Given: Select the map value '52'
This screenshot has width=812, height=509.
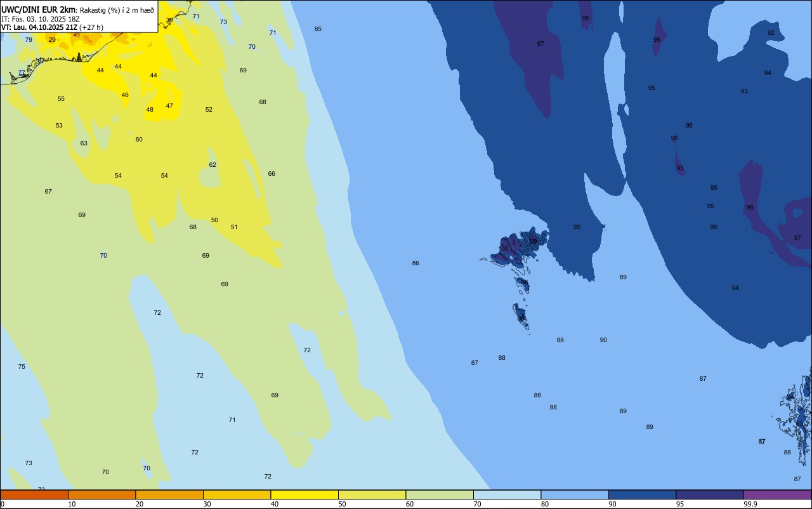Looking at the screenshot, I should tap(209, 110).
